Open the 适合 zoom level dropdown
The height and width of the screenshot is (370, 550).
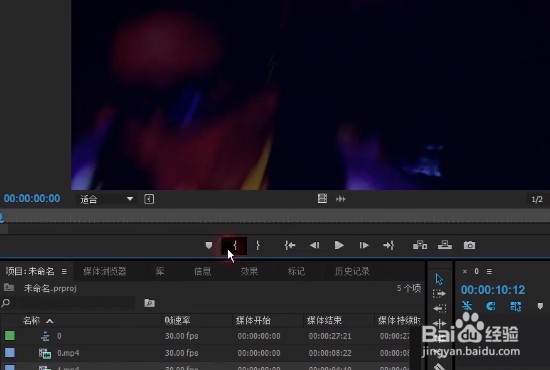click(106, 199)
